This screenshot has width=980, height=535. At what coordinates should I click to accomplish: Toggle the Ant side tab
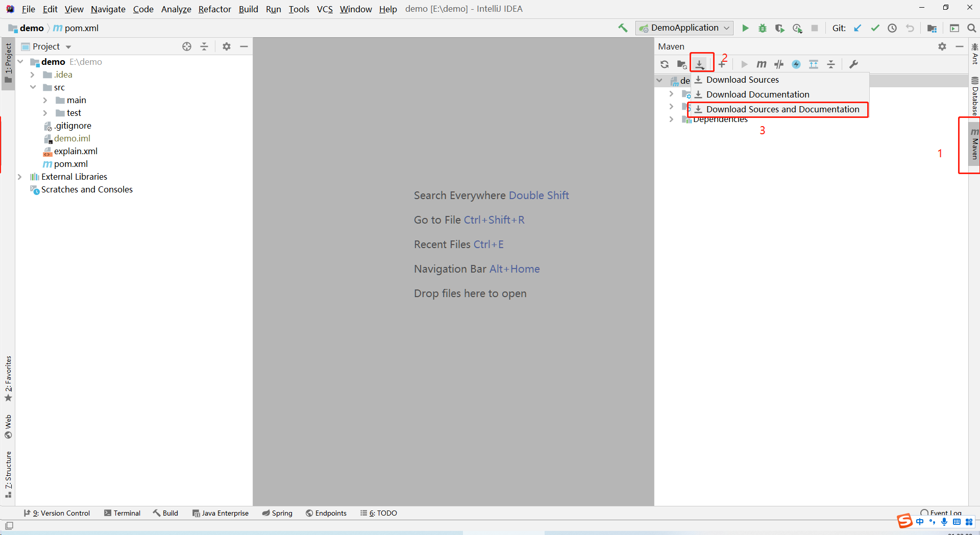[x=974, y=53]
